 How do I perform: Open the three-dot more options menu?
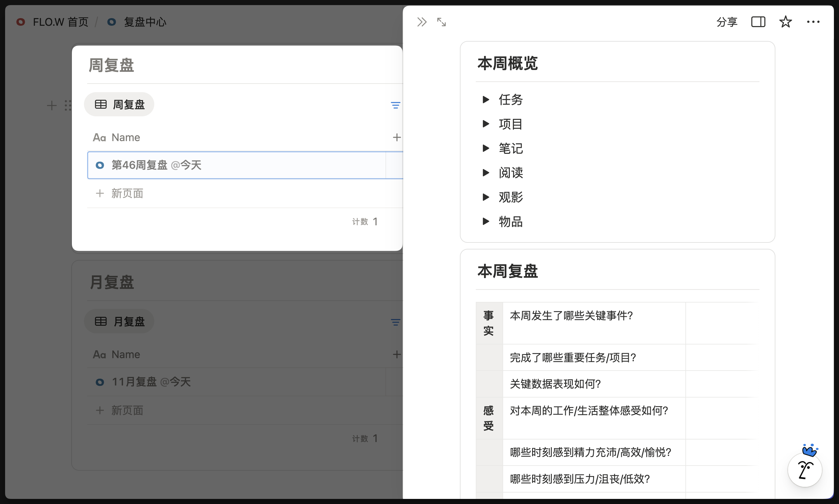click(813, 22)
